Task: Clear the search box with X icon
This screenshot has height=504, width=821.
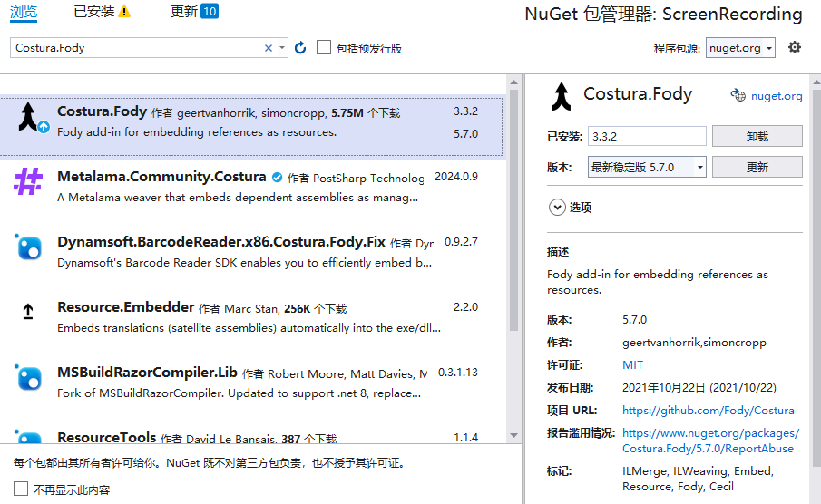Action: (x=269, y=48)
